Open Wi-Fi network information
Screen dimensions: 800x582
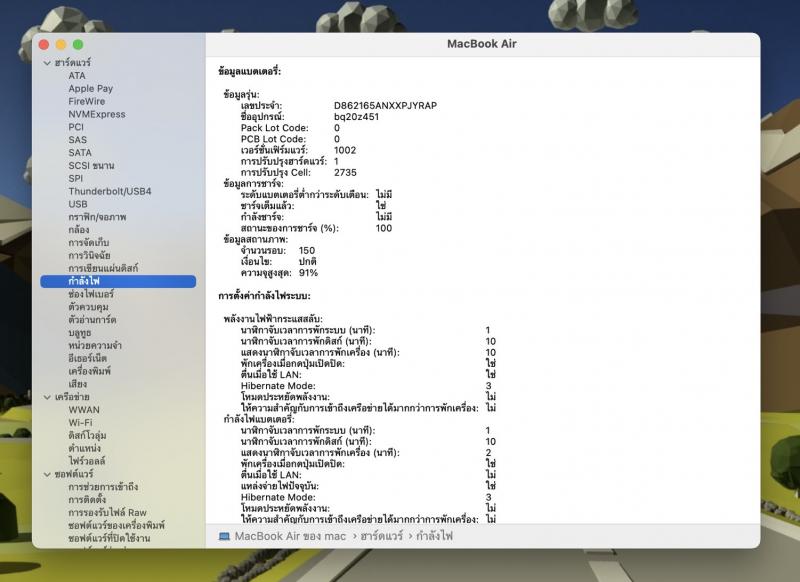(81, 422)
